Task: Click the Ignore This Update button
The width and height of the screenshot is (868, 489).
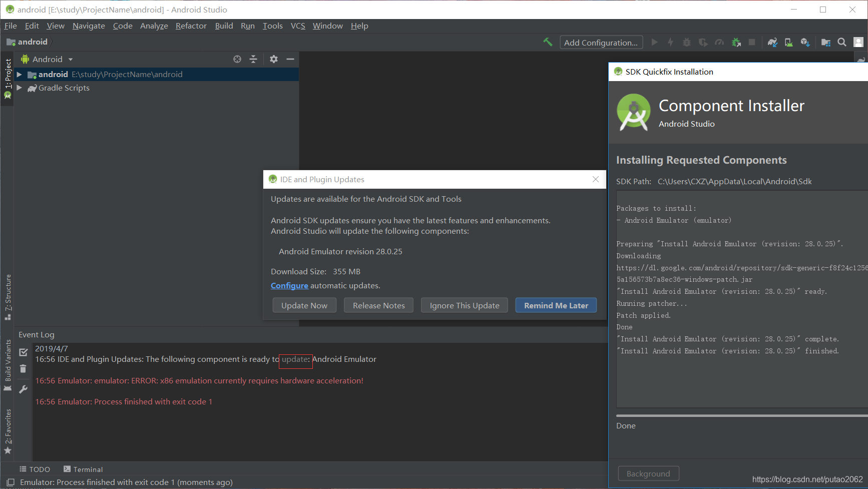Action: [x=465, y=305]
